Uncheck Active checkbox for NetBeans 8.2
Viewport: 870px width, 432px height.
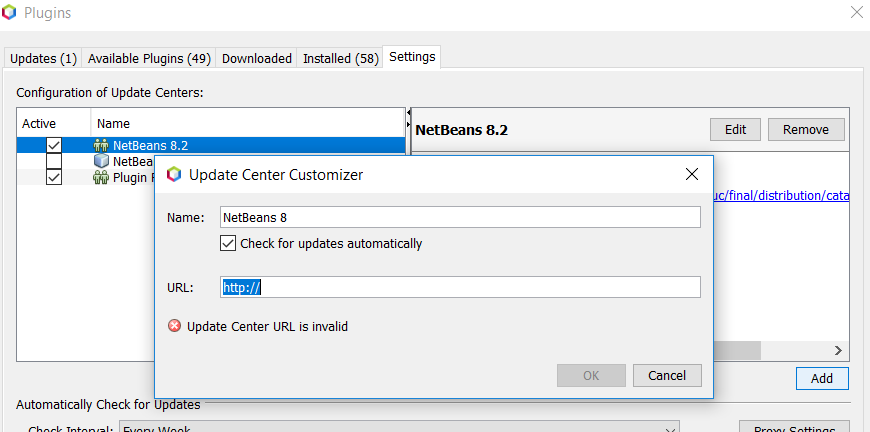pos(54,146)
